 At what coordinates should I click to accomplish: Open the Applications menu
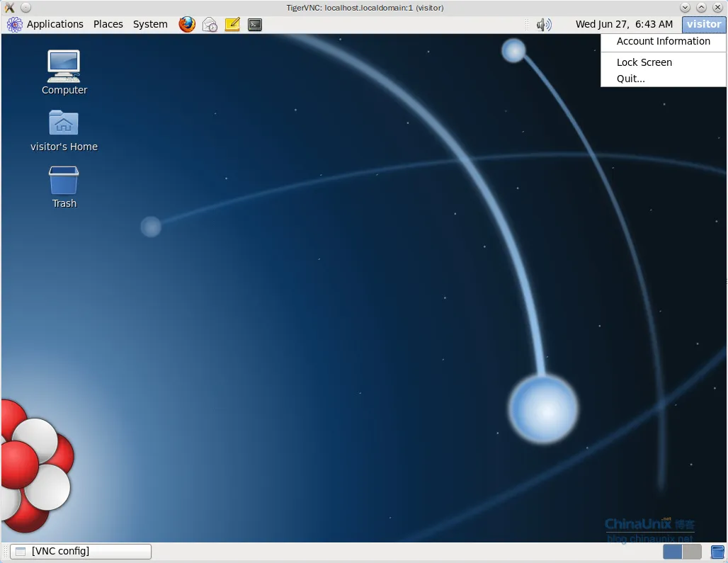click(x=46, y=24)
